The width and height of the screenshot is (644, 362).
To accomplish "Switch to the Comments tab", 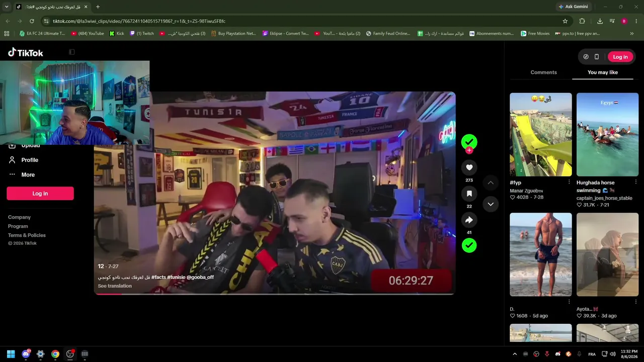I will [543, 72].
